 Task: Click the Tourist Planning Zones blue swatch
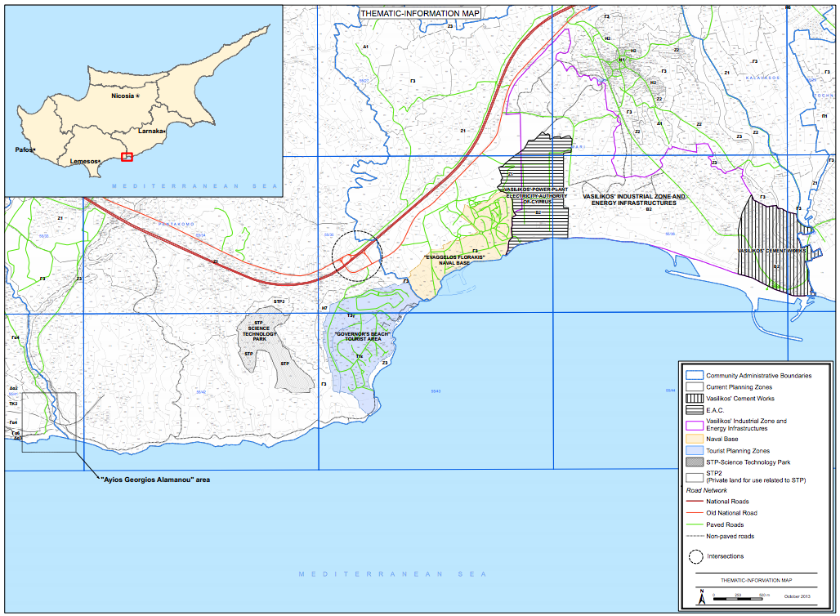pos(695,451)
